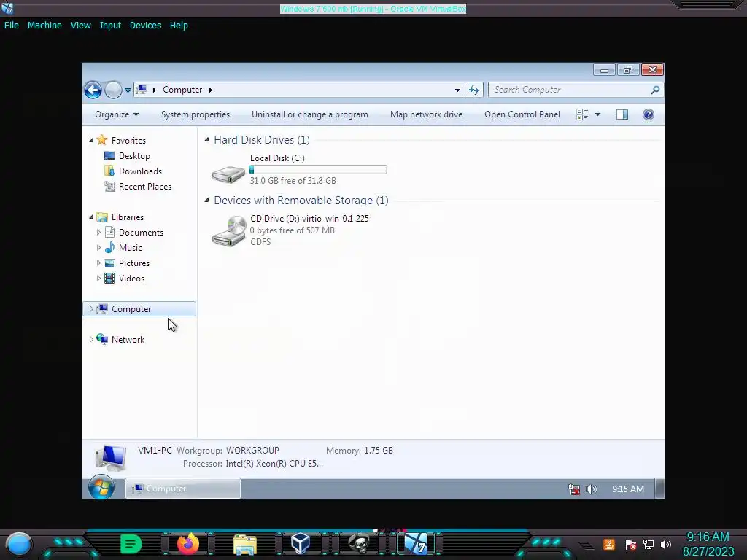
Task: Open the Organize dropdown
Action: 117,114
